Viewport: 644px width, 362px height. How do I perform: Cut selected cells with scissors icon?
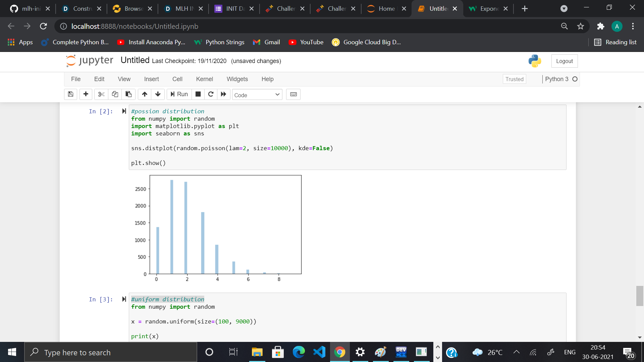[101, 94]
